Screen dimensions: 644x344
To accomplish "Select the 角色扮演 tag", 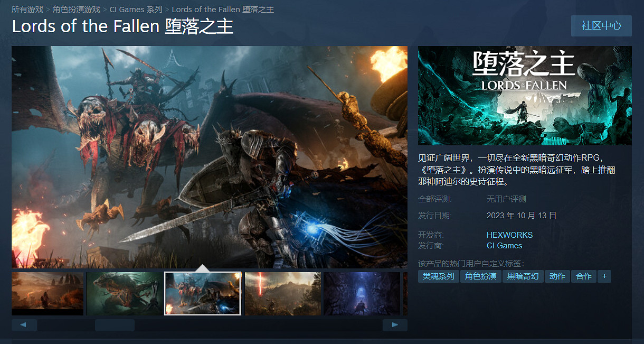I will click(x=480, y=276).
